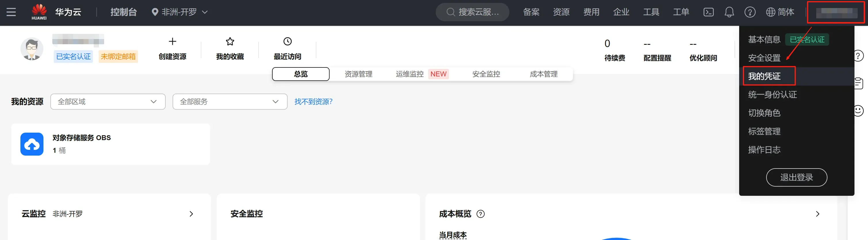Open the 企业 top menu

tap(621, 12)
